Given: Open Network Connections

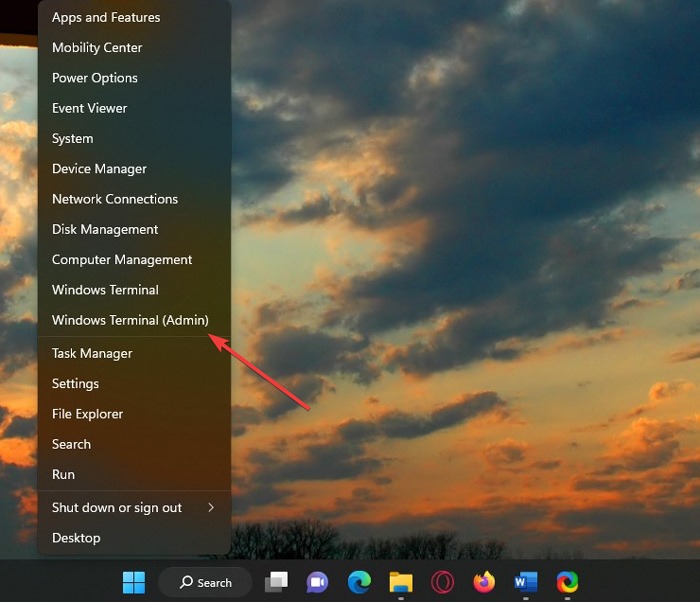Looking at the screenshot, I should pos(134,199).
